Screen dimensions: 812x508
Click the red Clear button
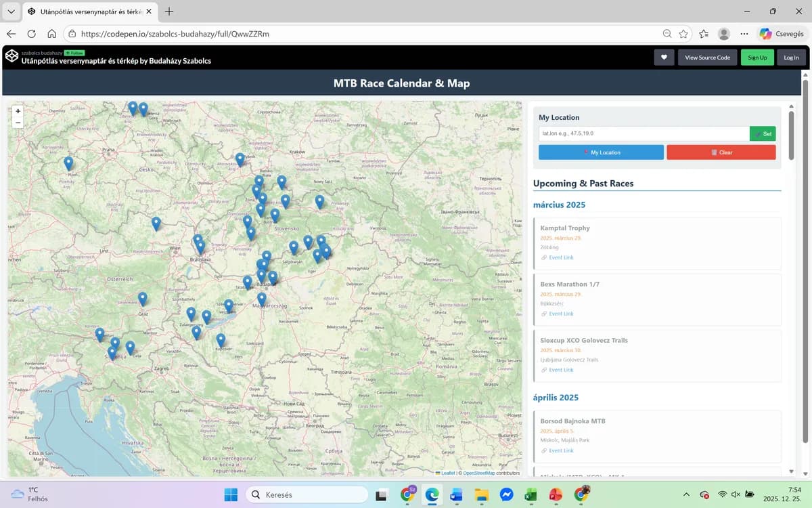point(721,152)
